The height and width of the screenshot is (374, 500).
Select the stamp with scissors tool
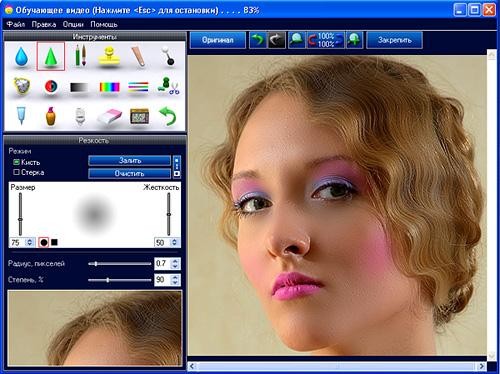click(168, 86)
